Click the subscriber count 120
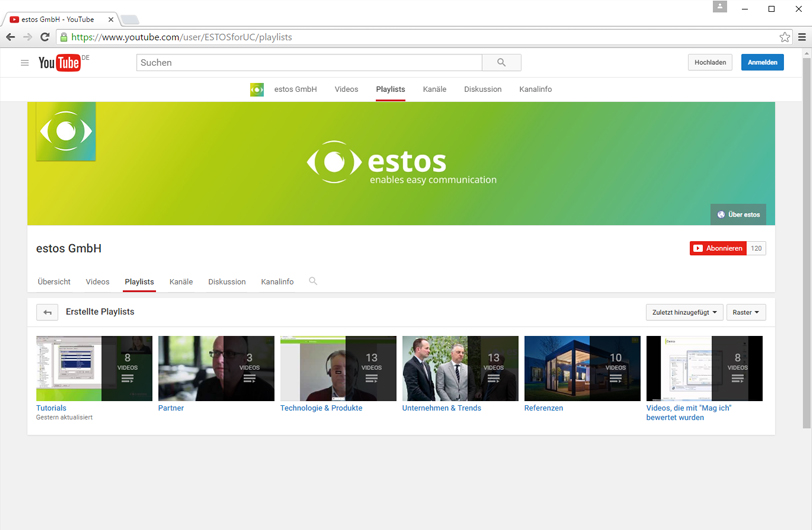This screenshot has width=812, height=530. click(756, 248)
